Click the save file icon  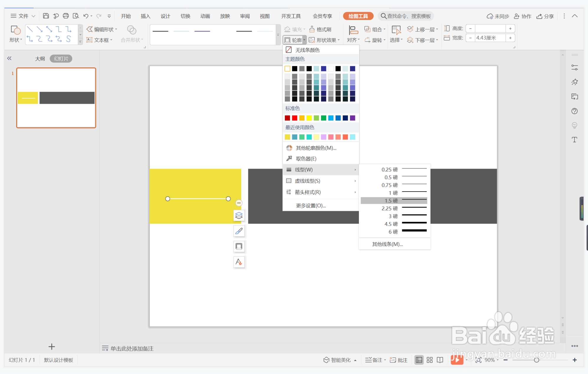pos(46,16)
